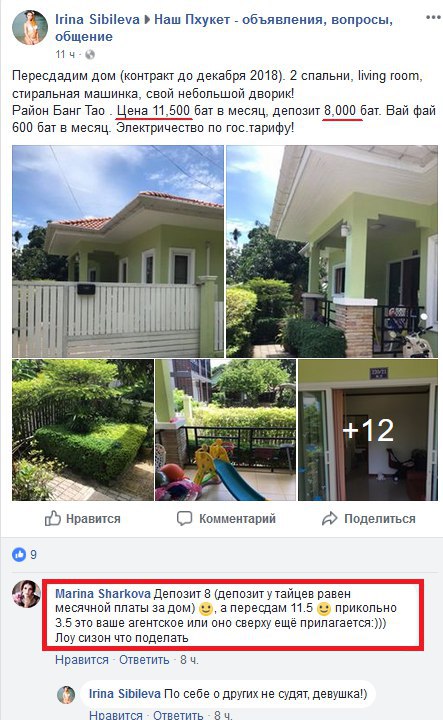This screenshot has width=443, height=720.
Task: Click Нравится under Marina Sharkova's comment
Action: tap(82, 660)
